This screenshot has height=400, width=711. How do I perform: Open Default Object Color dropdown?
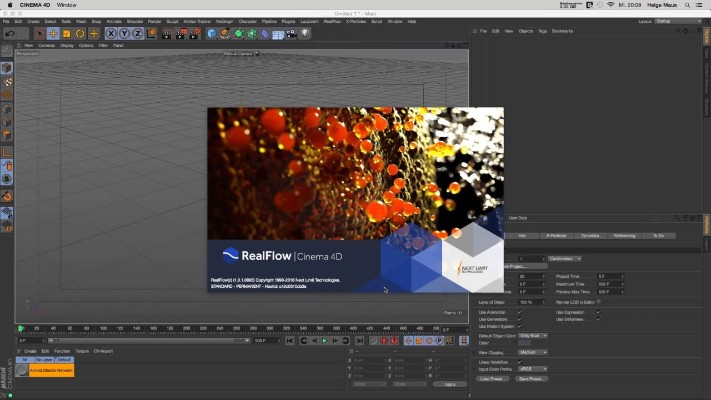pos(533,336)
